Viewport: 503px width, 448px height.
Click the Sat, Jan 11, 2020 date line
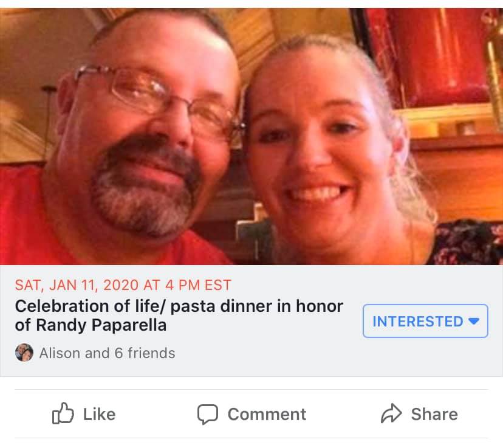[123, 285]
